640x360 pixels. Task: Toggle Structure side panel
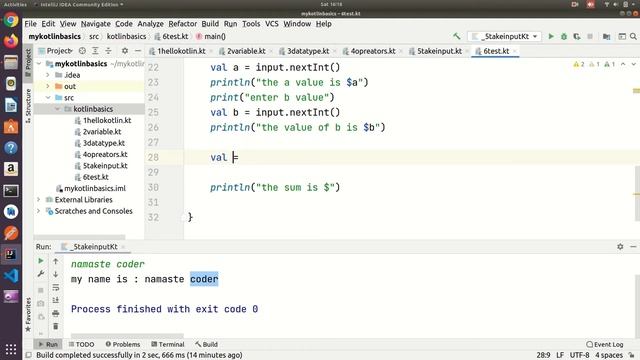point(28,105)
